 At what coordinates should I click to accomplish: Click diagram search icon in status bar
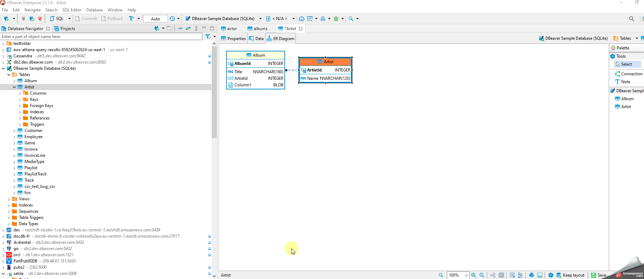coord(441,275)
